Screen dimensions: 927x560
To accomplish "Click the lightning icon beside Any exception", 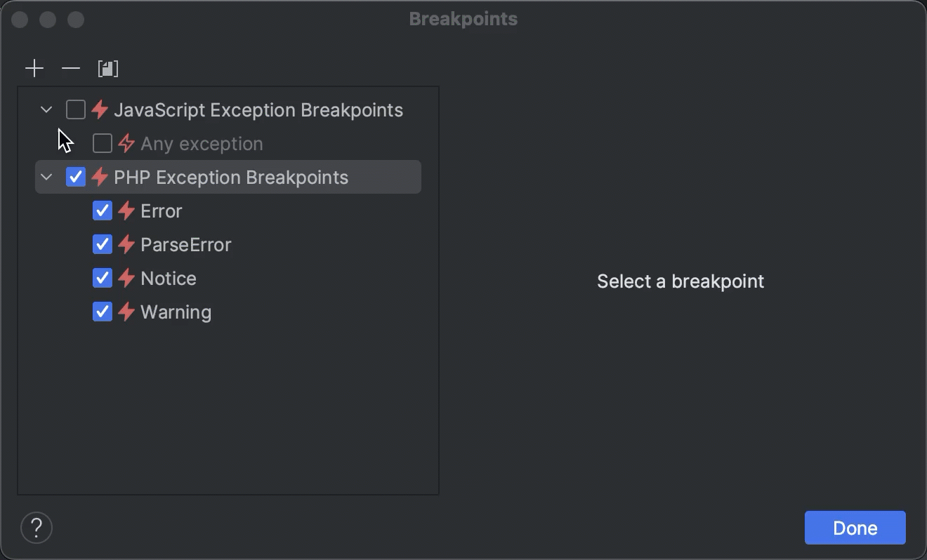I will [x=125, y=143].
